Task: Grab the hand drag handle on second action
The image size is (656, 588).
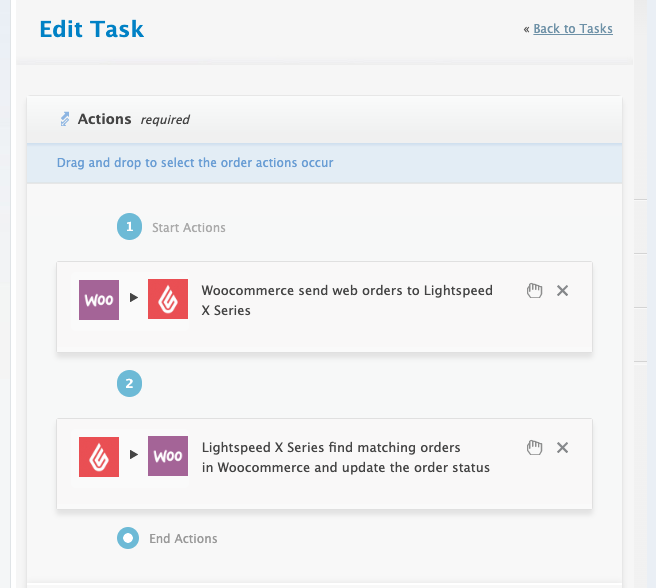Action: (534, 448)
